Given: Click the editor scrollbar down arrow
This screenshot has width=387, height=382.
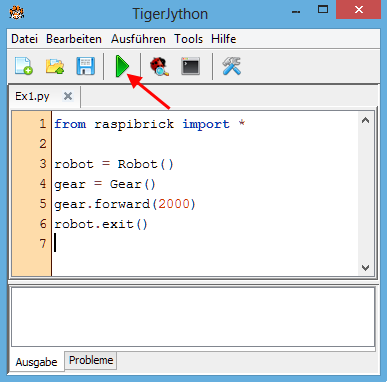Looking at the screenshot, I should pyautogui.click(x=365, y=268).
